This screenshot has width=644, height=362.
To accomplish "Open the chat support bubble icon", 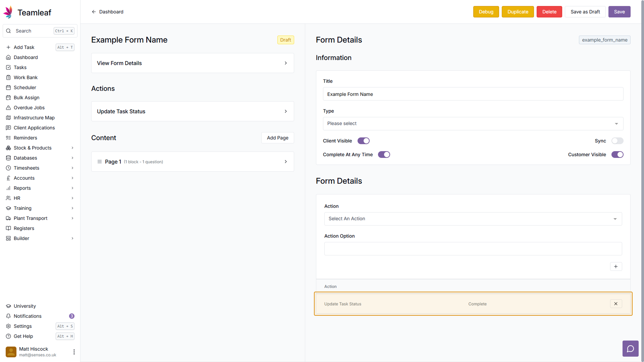I will point(630,349).
